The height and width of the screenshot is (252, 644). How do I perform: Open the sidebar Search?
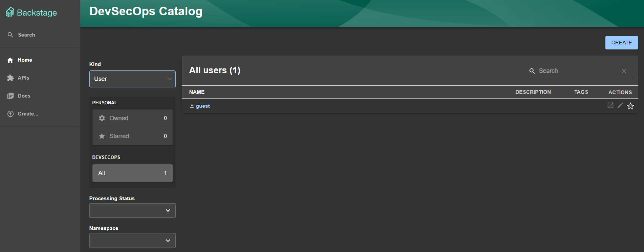(x=26, y=35)
